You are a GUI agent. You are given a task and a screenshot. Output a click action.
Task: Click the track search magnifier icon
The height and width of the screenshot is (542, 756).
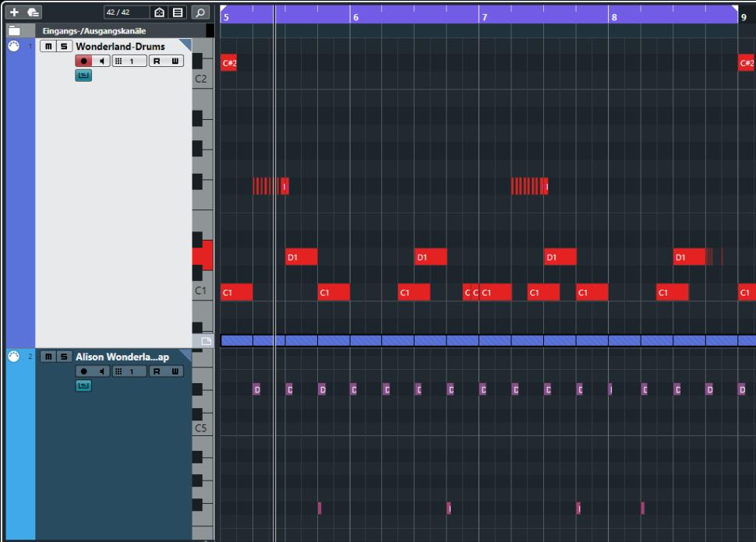click(200, 12)
